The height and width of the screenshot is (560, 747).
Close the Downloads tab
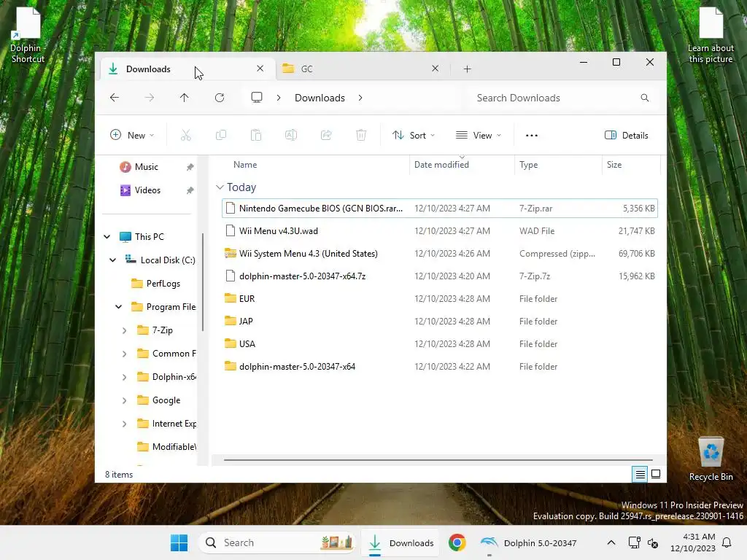coord(260,69)
